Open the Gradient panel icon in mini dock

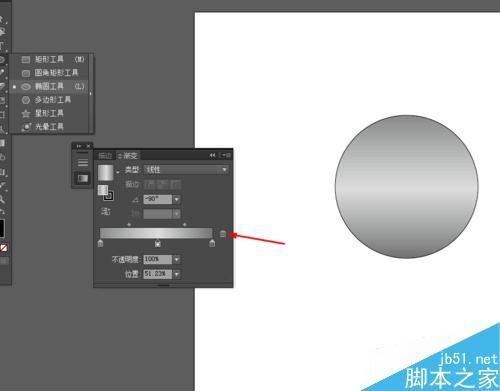tap(83, 178)
